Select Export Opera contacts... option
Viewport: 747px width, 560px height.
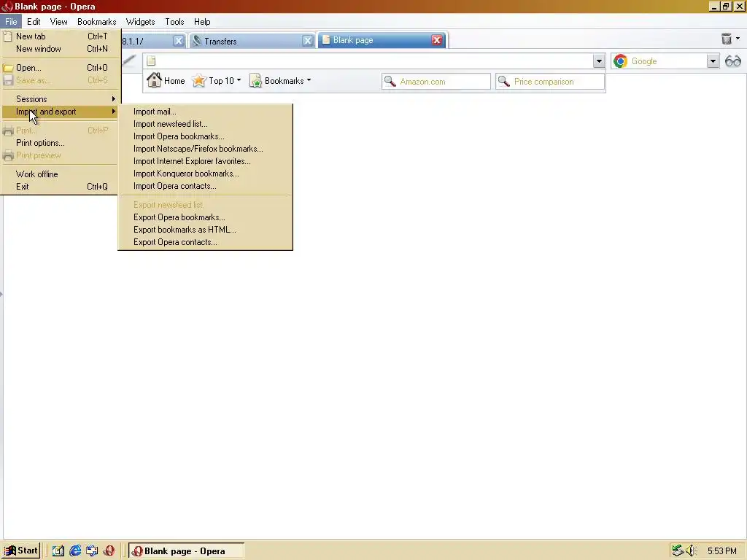(205, 242)
